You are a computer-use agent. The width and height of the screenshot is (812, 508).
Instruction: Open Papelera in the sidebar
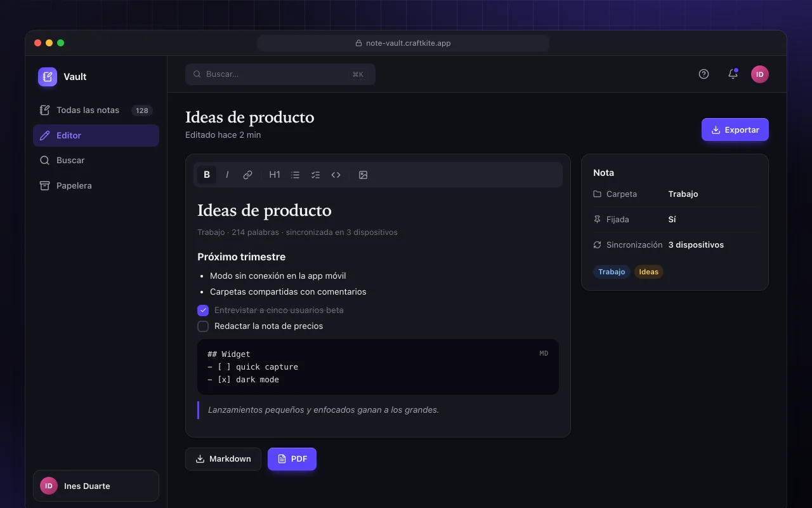click(x=96, y=185)
